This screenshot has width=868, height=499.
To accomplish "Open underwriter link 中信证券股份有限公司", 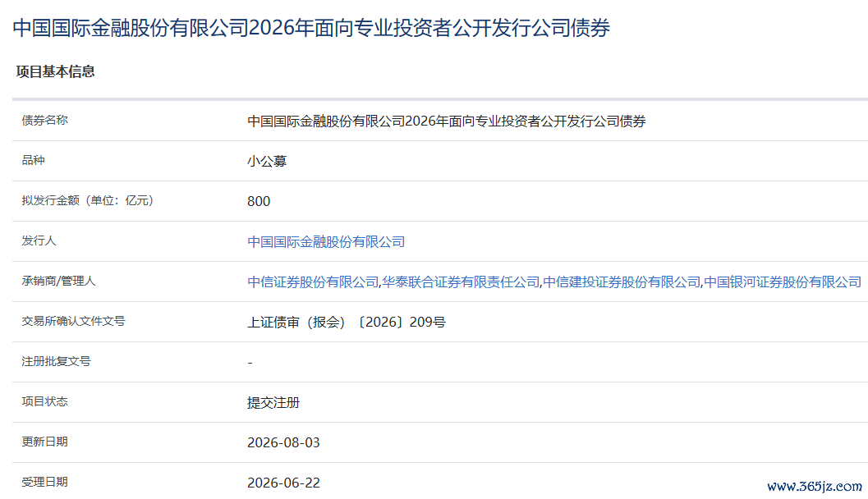I will click(x=313, y=282).
